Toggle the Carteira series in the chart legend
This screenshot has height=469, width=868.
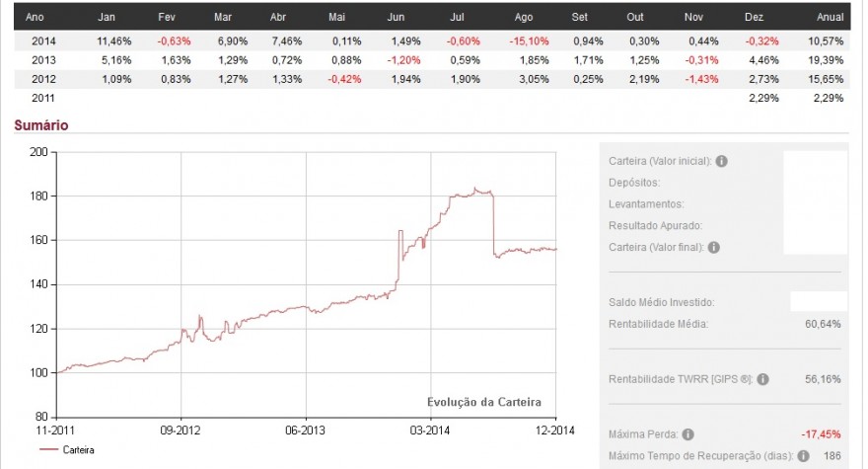pos(67,449)
